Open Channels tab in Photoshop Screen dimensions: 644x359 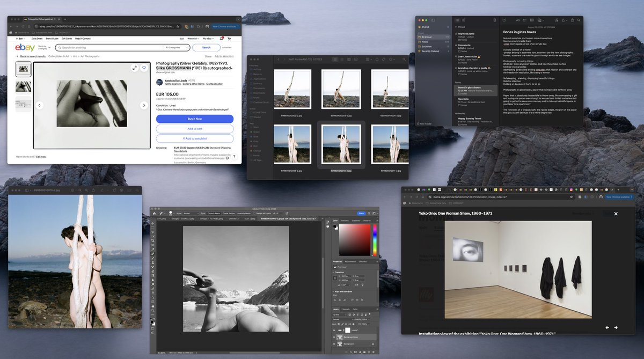[346, 310]
